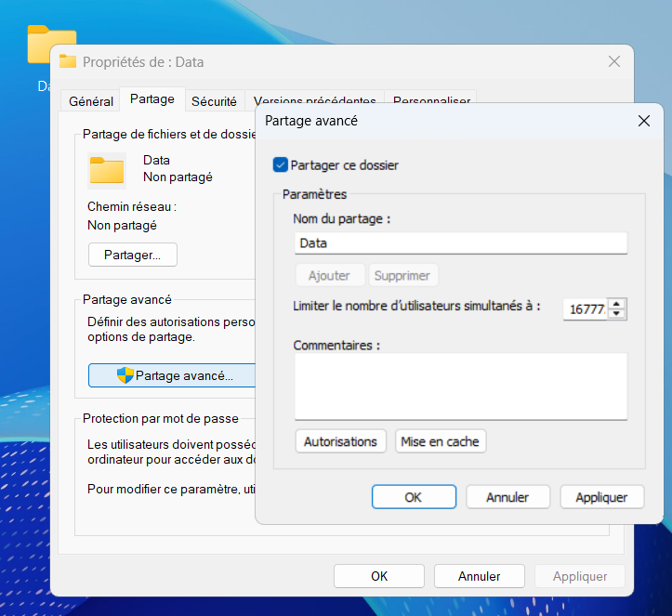Focus the Commentaires text box
This screenshot has width=672, height=616.
tap(460, 387)
